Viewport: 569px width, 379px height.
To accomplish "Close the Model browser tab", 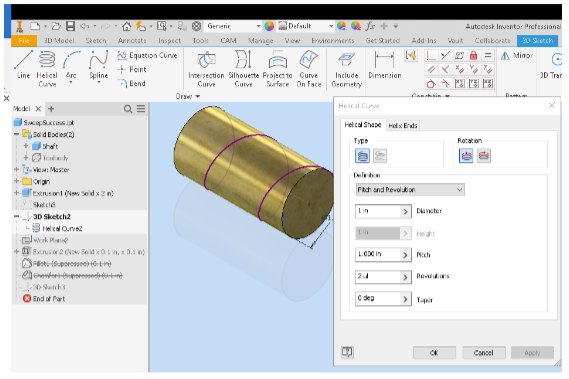I will click(x=38, y=109).
